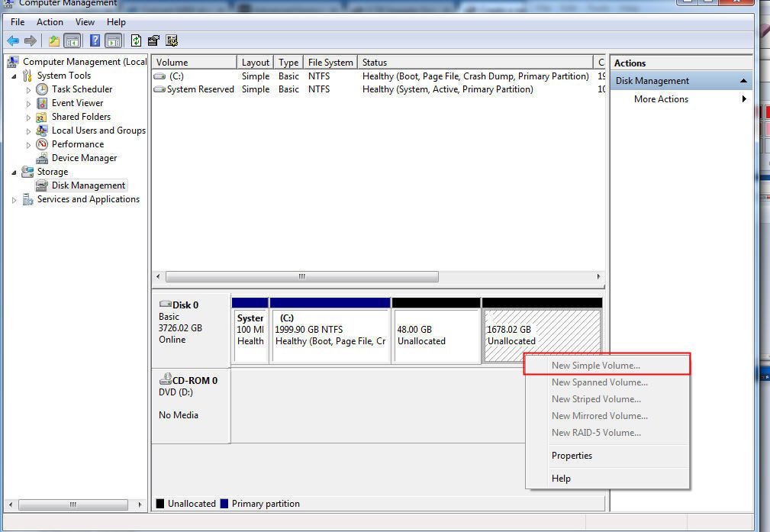Click the Up one level folder icon

[x=54, y=40]
